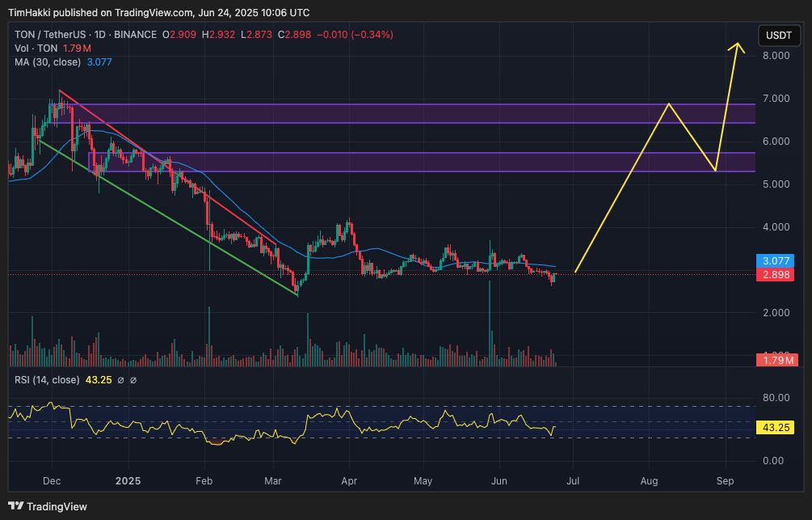Click the high price "H2.932"
The height and width of the screenshot is (520, 812).
coord(218,35)
